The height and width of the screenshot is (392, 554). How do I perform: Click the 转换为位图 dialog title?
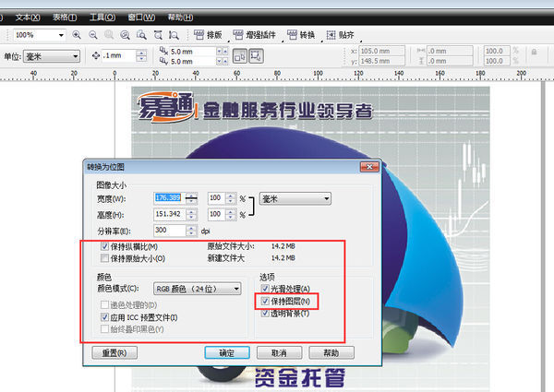click(x=105, y=167)
